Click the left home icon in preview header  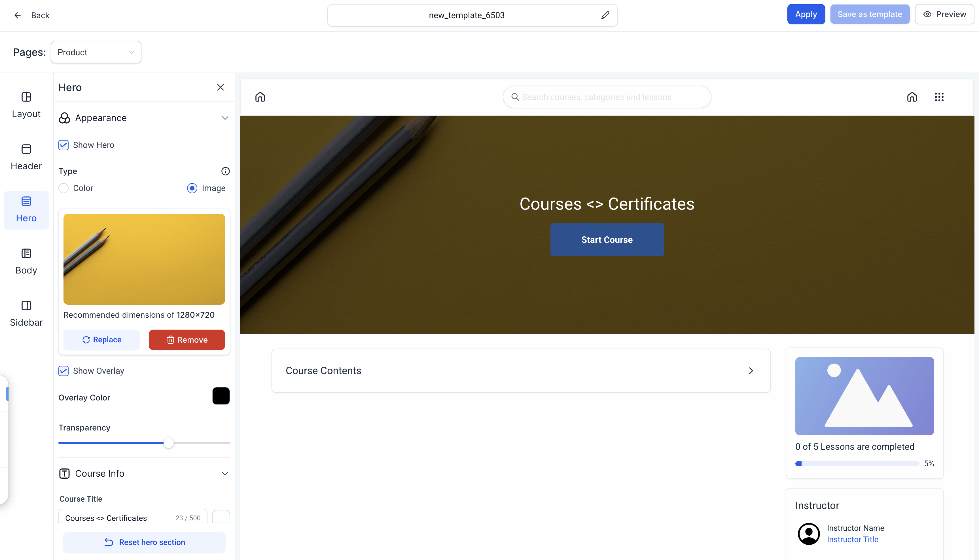260,97
